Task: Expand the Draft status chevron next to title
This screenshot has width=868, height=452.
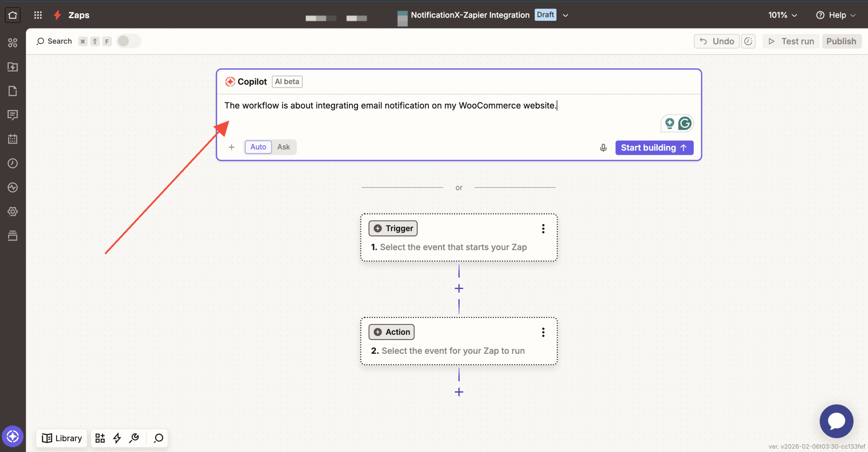Action: pyautogui.click(x=565, y=15)
